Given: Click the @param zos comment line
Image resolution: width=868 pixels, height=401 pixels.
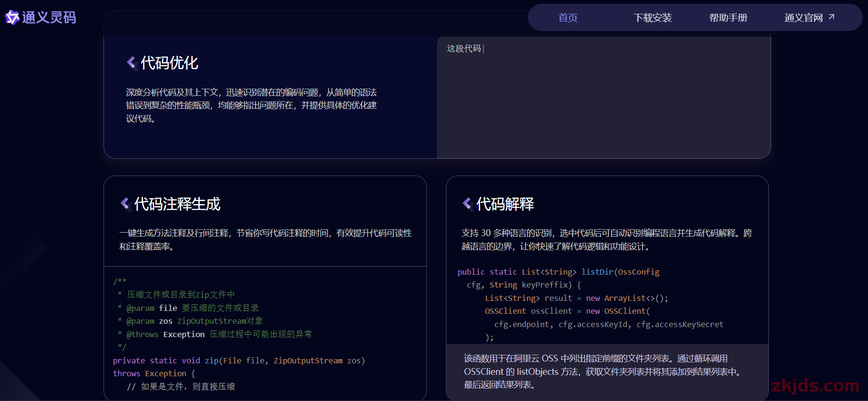Looking at the screenshot, I should [x=190, y=321].
